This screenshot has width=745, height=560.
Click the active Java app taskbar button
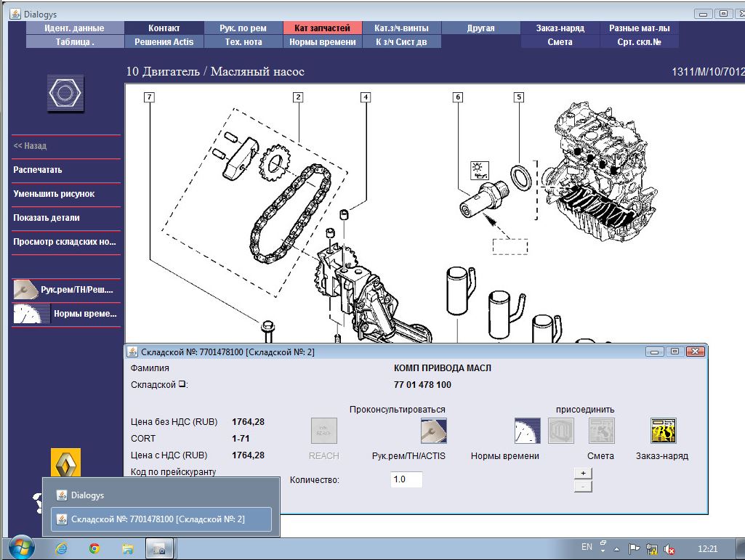pyautogui.click(x=159, y=549)
